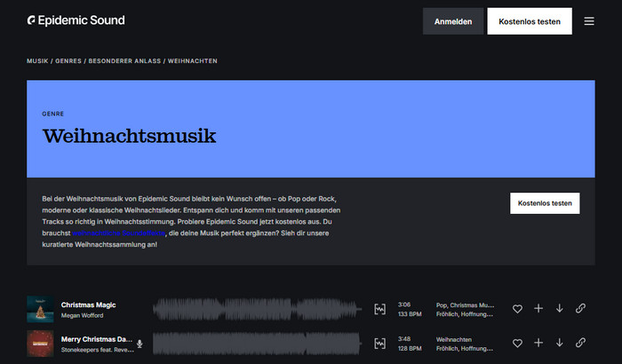Add Merry Christmas Da... to a playlist
The width and height of the screenshot is (622, 364).
[538, 343]
